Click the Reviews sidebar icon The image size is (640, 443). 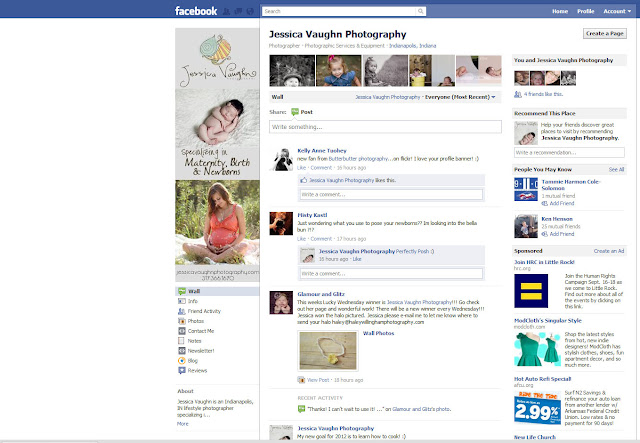182,370
